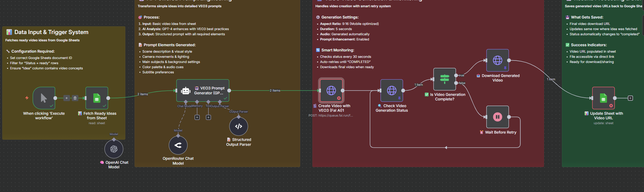Click the output handle of Create Video with VEO3
This screenshot has width=644, height=192.
(x=343, y=90)
